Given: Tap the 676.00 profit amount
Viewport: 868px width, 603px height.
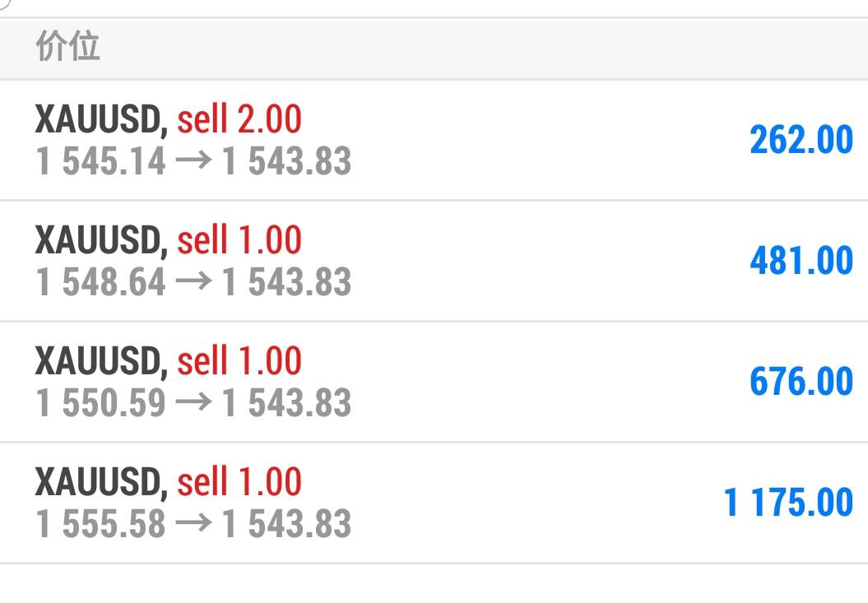Looking at the screenshot, I should click(801, 382).
